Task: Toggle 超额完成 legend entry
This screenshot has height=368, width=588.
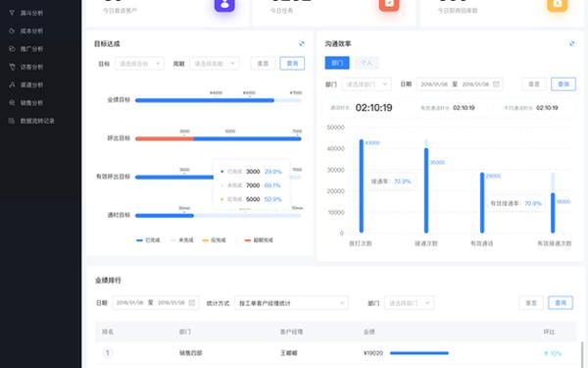Action: coord(259,240)
